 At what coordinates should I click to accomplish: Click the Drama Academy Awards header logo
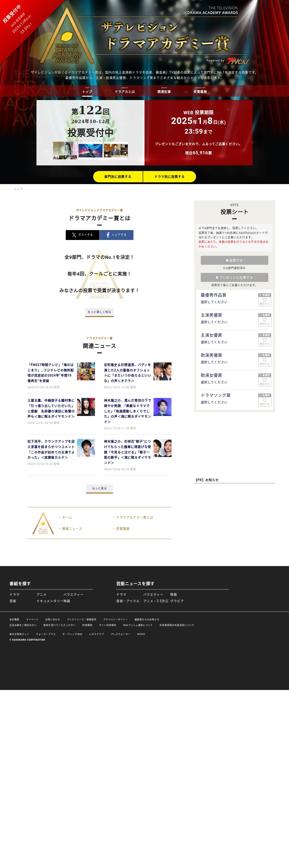(67, 35)
